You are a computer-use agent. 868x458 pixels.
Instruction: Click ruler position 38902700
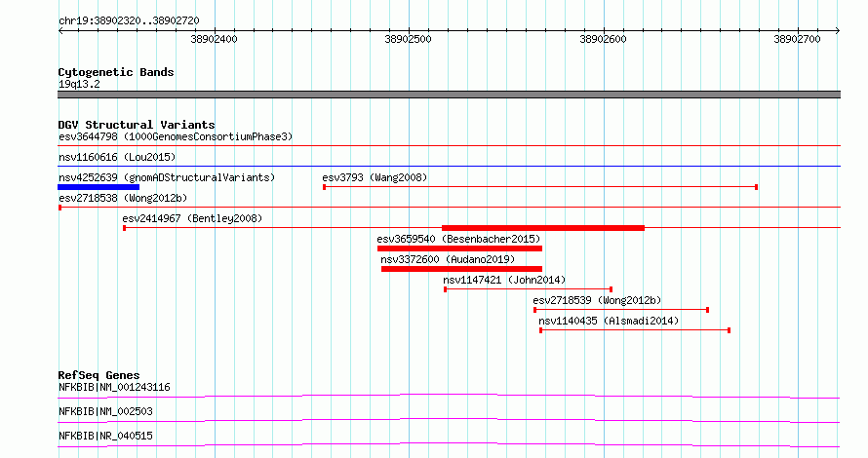click(797, 39)
